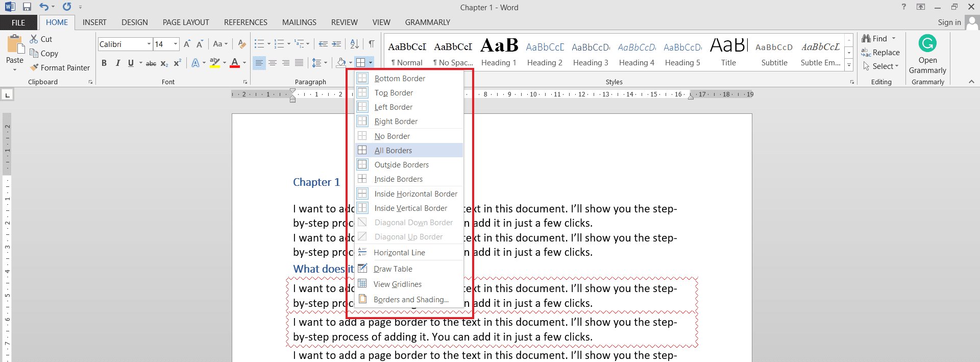The width and height of the screenshot is (980, 362).
Task: Click the Shading paint bucket color
Action: 341,63
